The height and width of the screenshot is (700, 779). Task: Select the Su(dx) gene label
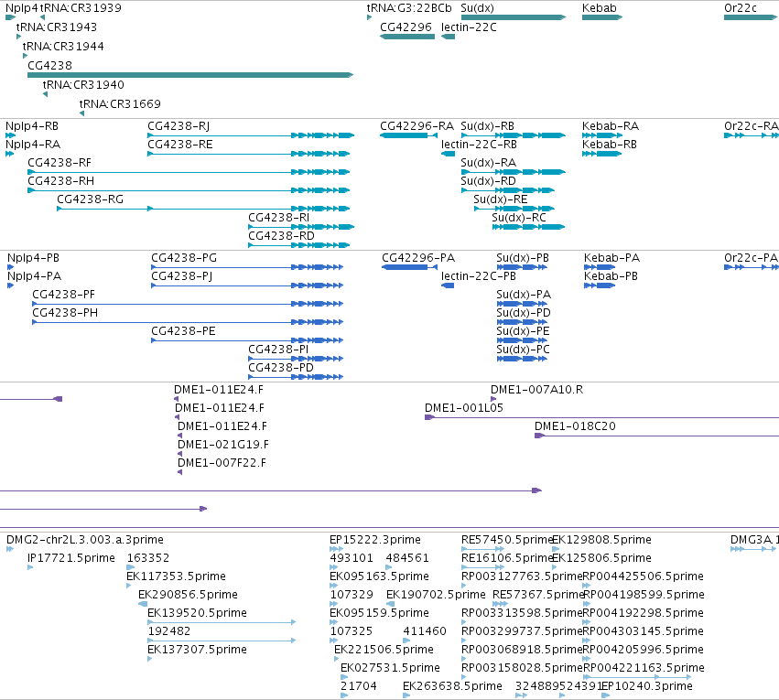[477, 8]
